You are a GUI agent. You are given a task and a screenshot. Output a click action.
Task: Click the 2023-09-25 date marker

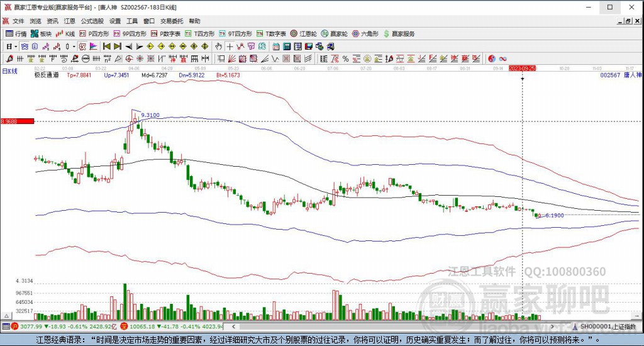(523, 68)
